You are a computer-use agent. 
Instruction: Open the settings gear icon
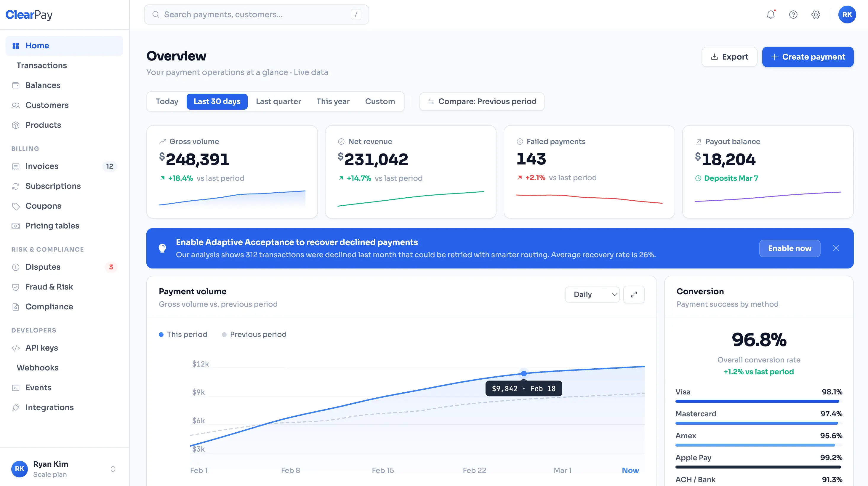(x=816, y=15)
